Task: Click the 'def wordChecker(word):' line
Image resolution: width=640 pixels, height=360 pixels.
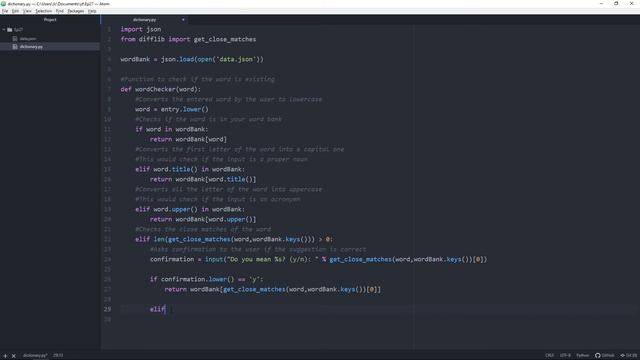Action: [x=160, y=89]
